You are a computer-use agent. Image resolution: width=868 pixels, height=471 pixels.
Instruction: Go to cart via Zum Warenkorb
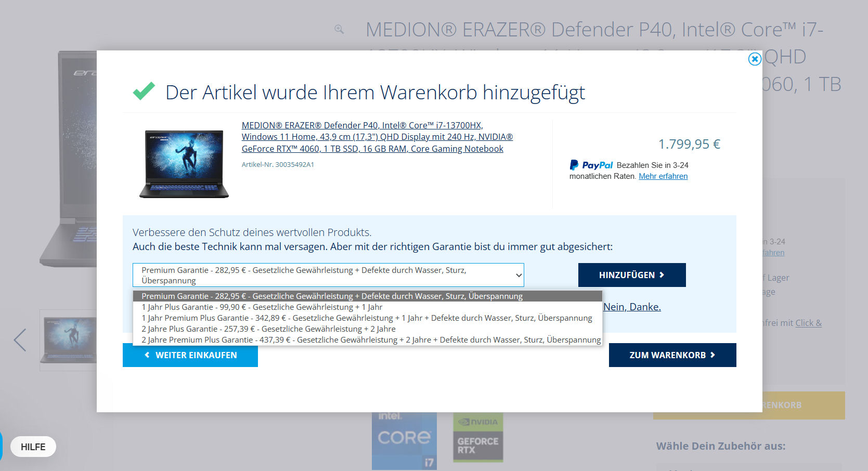point(672,355)
